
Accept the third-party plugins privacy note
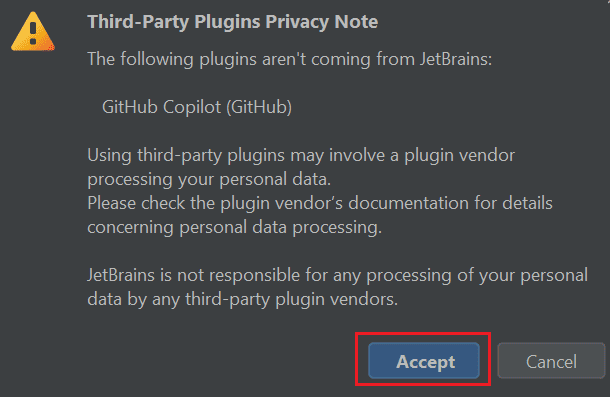click(424, 361)
